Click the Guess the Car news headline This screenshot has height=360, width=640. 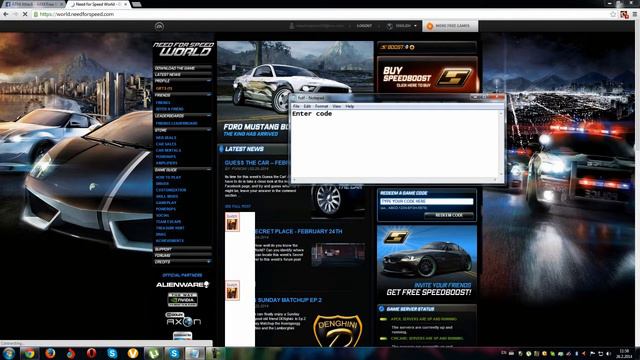(x=257, y=162)
